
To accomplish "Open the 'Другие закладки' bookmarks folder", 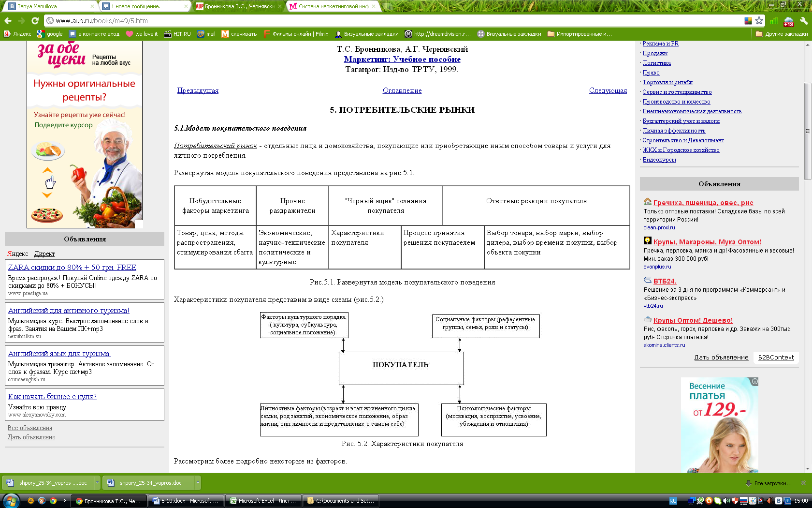I will coord(782,34).
